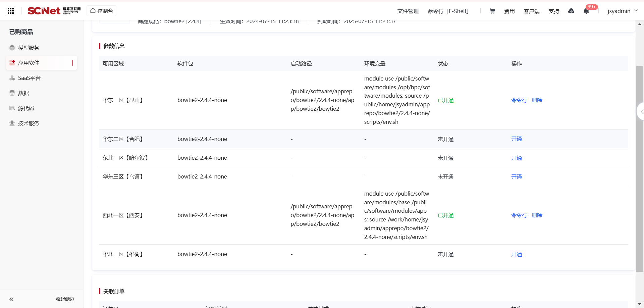Click 收起侧边 to collapse the sidebar

[x=65, y=299]
